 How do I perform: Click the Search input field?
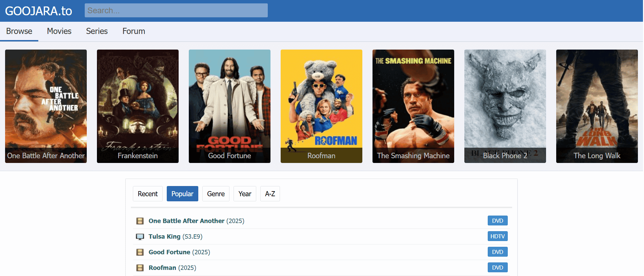176,11
